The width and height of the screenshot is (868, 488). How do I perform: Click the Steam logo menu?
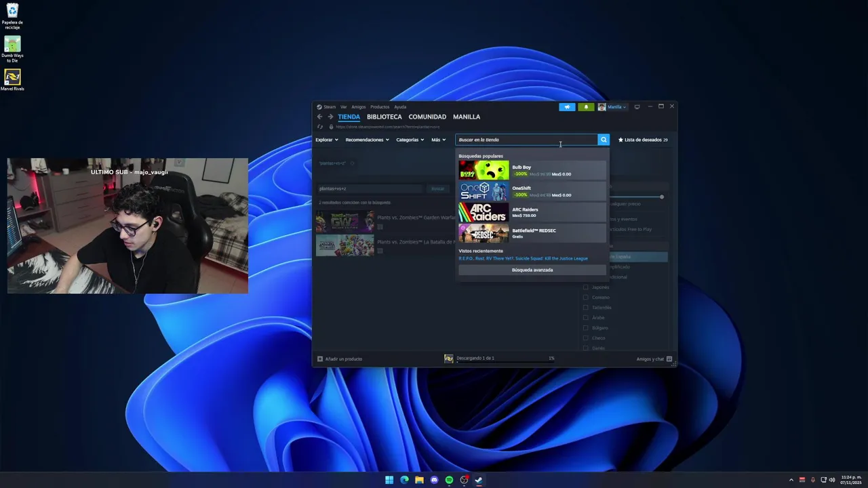coord(319,106)
